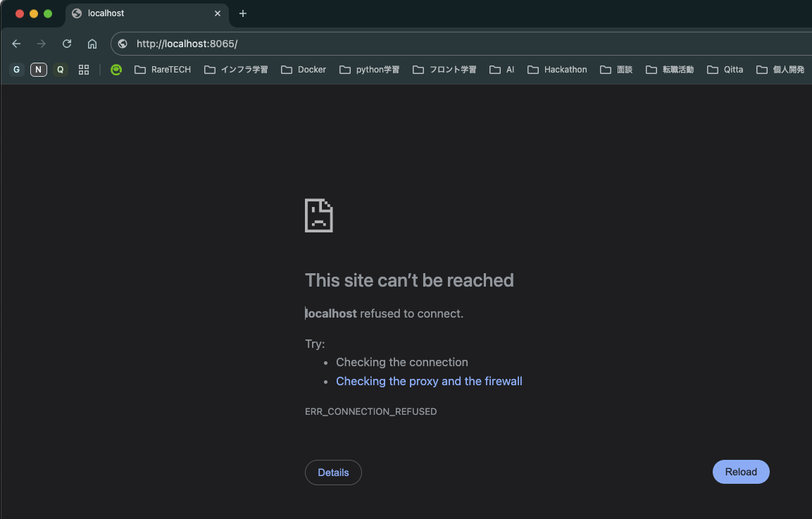Open the browser home page icon

92,43
